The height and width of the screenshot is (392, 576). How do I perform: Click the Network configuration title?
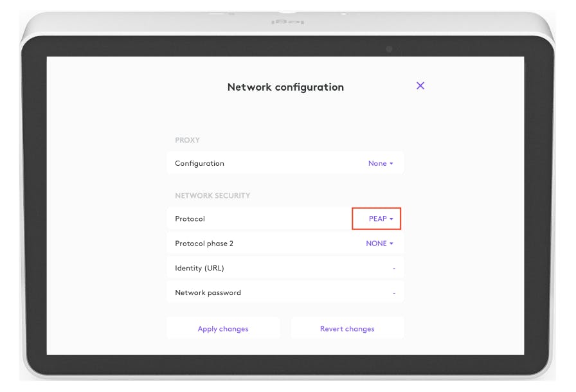pyautogui.click(x=285, y=87)
